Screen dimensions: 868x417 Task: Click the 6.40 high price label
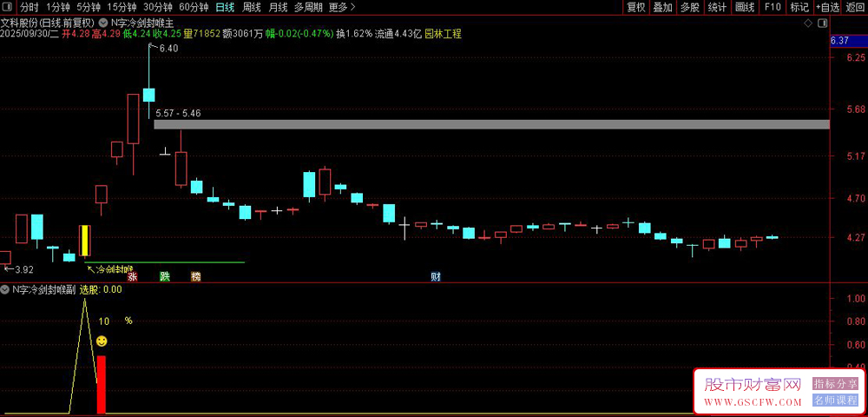pos(168,49)
